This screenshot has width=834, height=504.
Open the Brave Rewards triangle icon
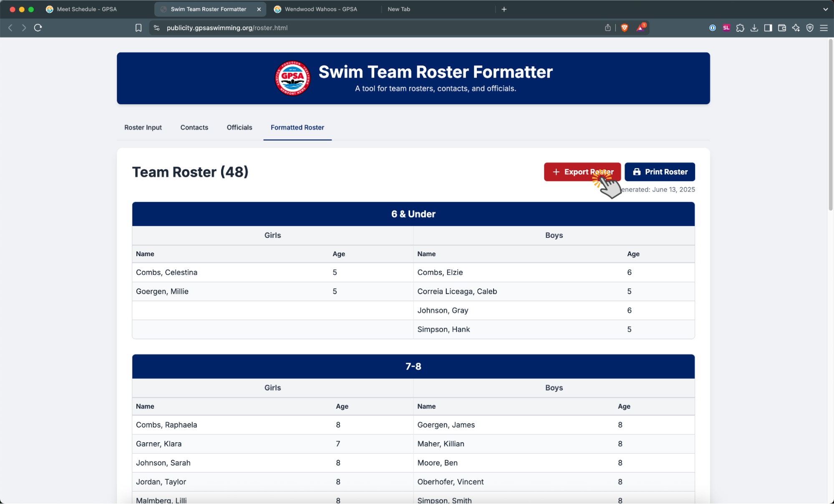[641, 28]
